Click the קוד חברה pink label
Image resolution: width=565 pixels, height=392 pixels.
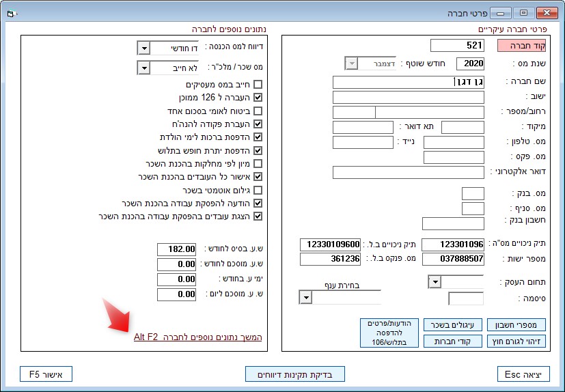coord(522,46)
